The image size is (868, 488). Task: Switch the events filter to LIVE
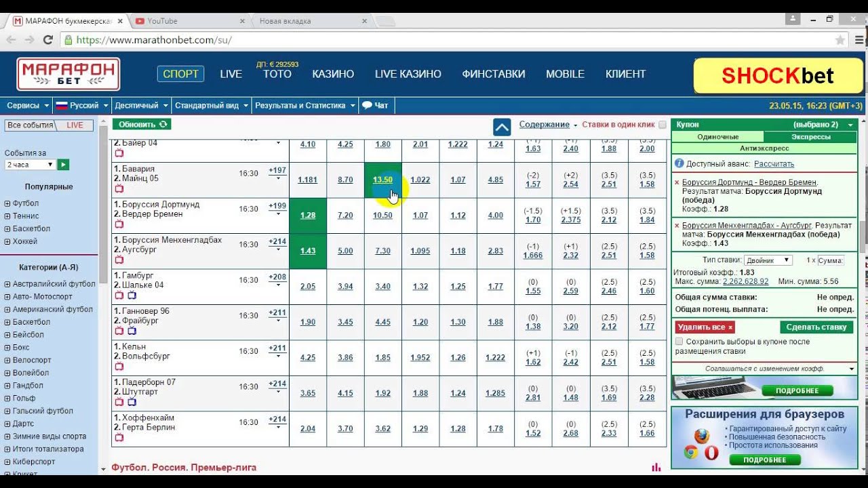[75, 125]
